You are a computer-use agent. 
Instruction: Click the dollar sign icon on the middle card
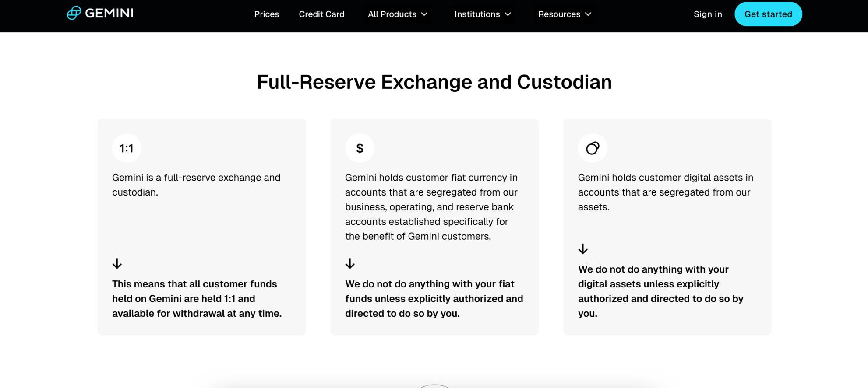pyautogui.click(x=360, y=148)
